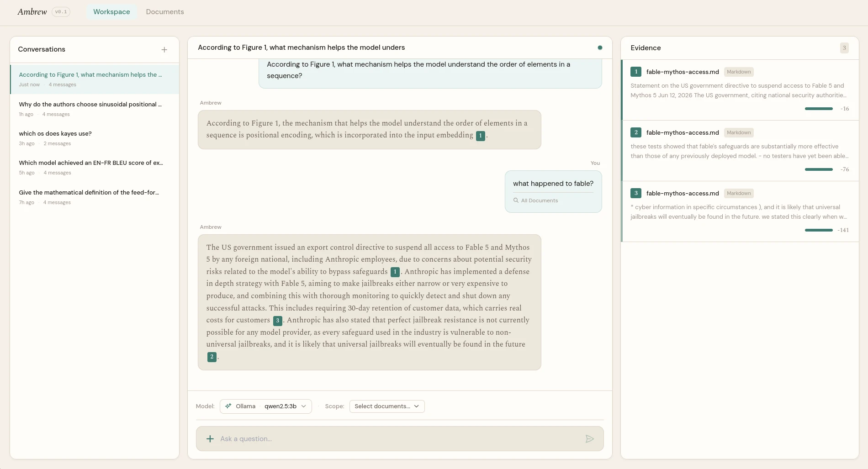Viewport: 868px width, 469px height.
Task: Click the send arrow icon
Action: 590,439
